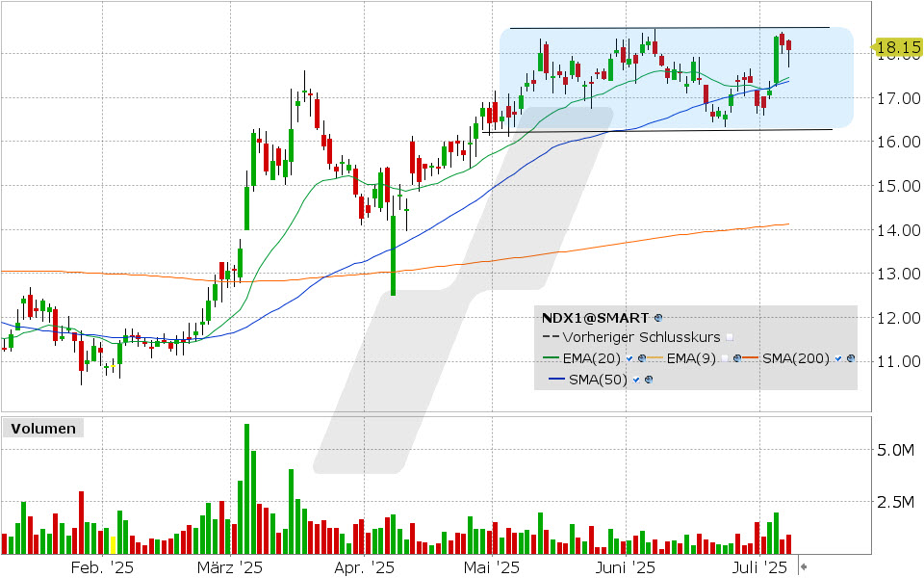924x578 pixels.
Task: Click the Juni '25 date axis label
Action: tap(626, 567)
